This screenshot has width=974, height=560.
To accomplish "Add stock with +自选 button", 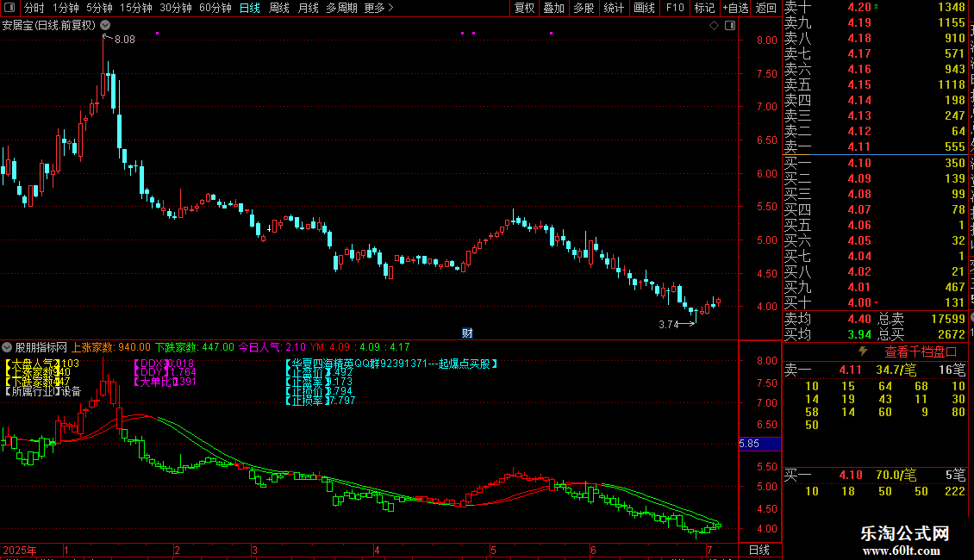I will pos(735,8).
